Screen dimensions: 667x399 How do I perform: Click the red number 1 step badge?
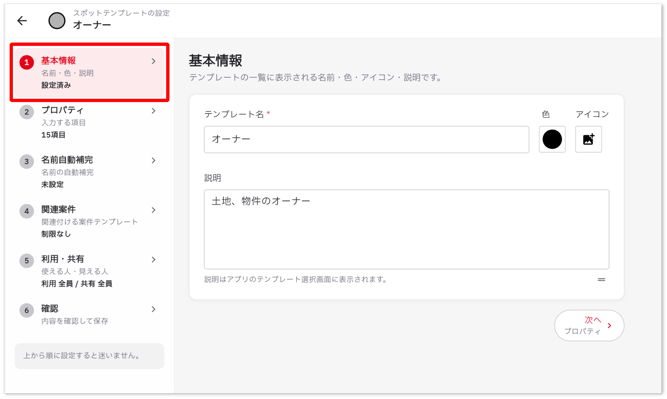tap(26, 63)
